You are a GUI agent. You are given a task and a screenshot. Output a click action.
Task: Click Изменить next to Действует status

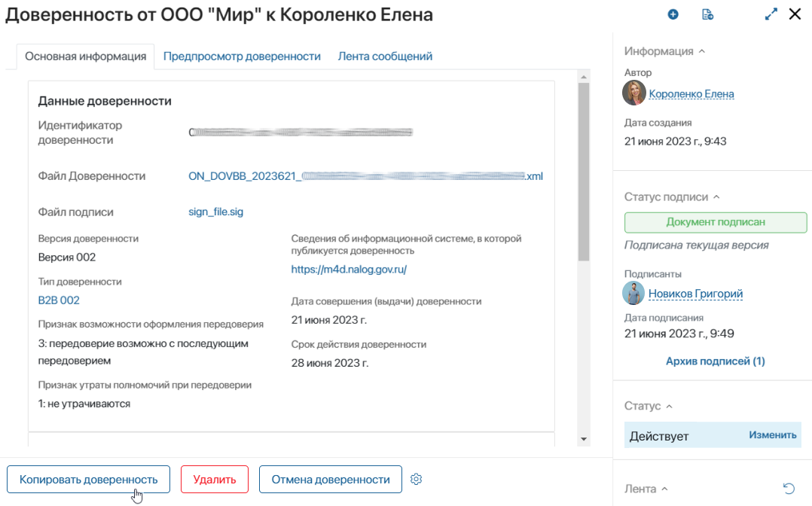(x=773, y=435)
